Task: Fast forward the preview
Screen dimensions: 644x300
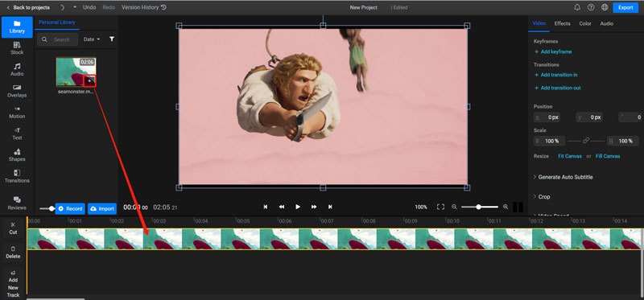Action: tap(314, 207)
